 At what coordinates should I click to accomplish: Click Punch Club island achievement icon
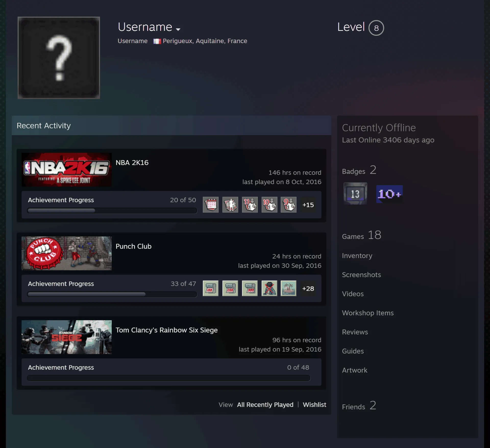(289, 288)
